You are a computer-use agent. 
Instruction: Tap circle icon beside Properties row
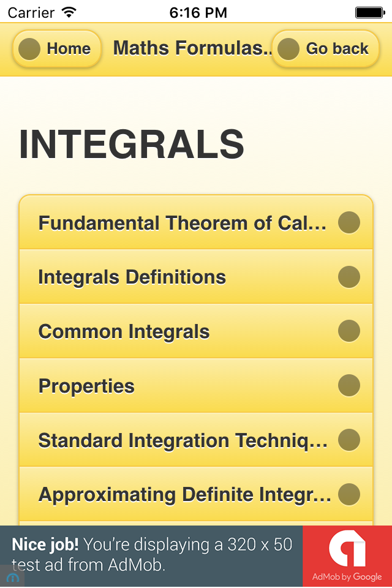[349, 386]
